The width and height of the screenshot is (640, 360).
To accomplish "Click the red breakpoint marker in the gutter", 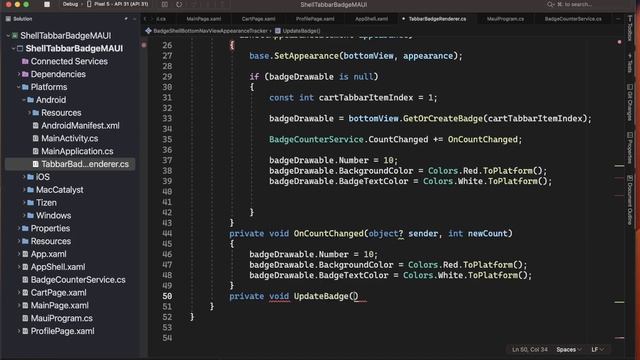I will (144, 45).
